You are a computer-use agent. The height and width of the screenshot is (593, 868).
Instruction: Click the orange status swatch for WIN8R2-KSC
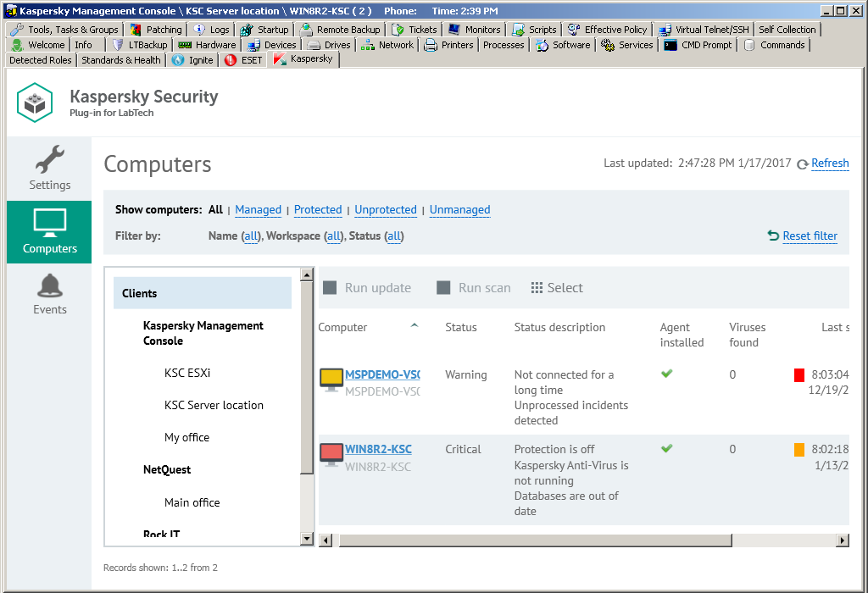tap(799, 450)
